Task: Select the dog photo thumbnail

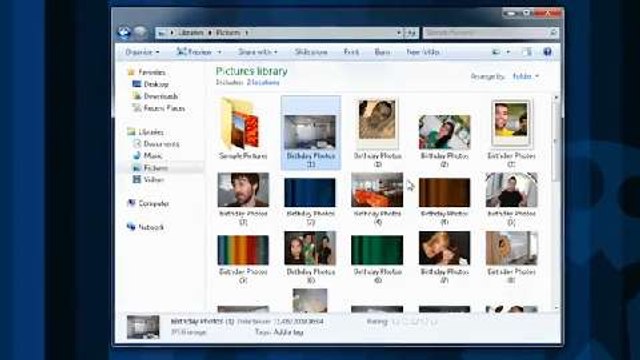Action: coord(377,123)
